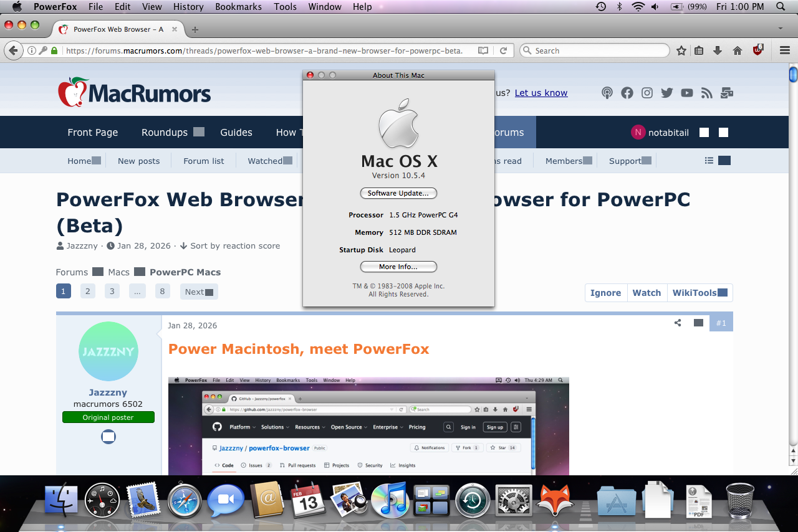The image size is (798, 532).
Task: Open Finder from the Dock
Action: coord(61,500)
